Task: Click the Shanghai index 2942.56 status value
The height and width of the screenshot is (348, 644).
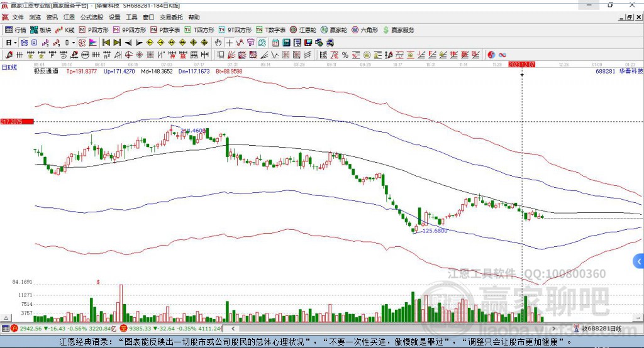Action: tap(31, 329)
